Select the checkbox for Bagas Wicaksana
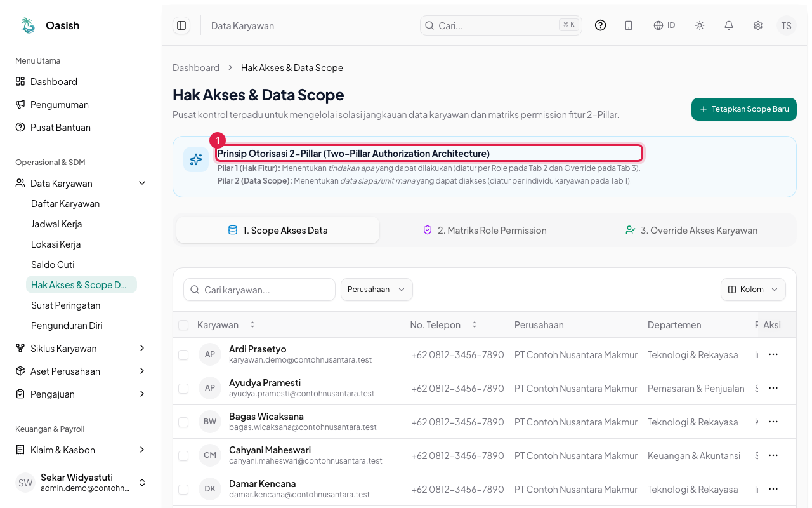 click(183, 422)
